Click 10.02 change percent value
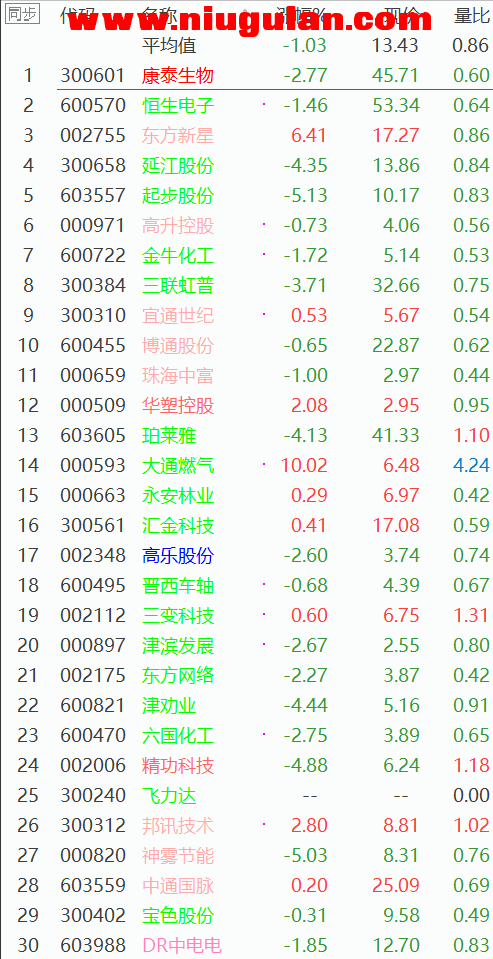This screenshot has height=959, width=493. 304,465
